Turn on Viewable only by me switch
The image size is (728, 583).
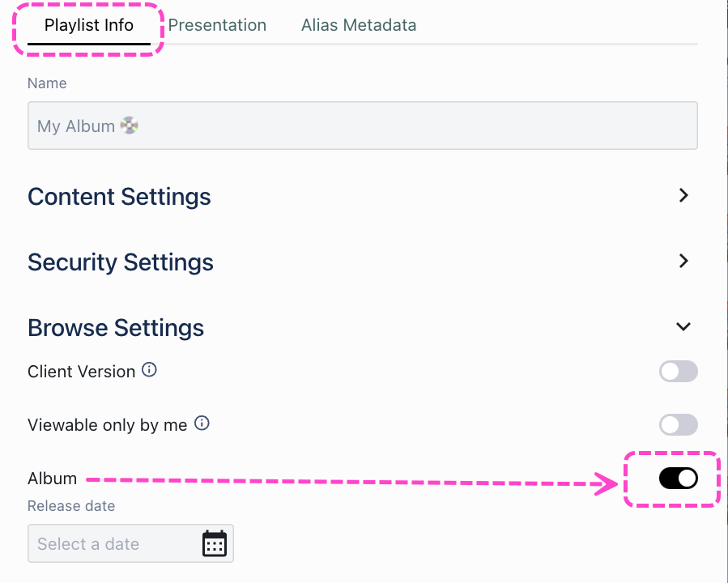click(678, 424)
